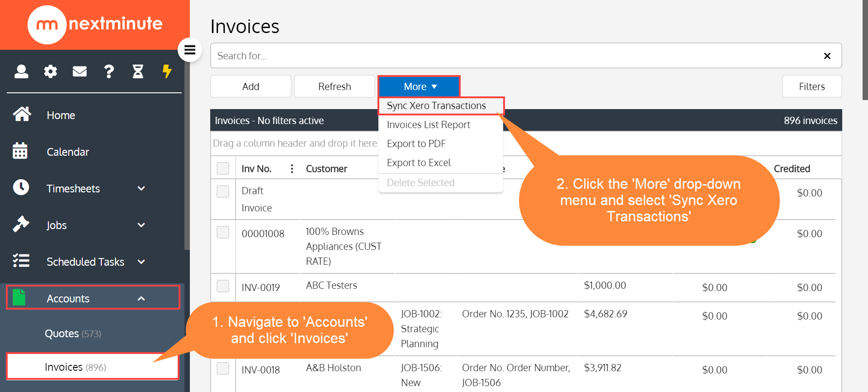
Task: Click the $4,682.69 amount cell
Action: tap(606, 314)
